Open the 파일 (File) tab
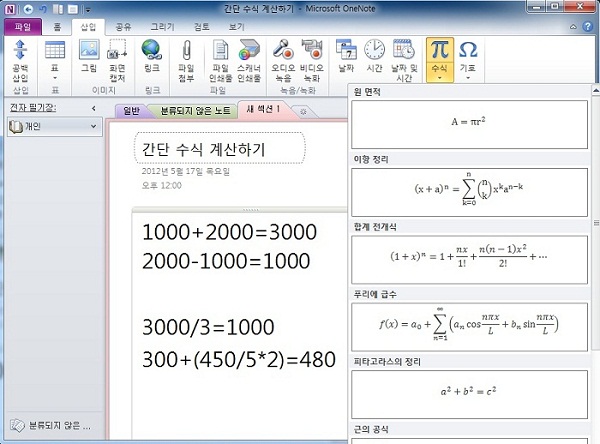Viewport: 600px width, 444px height. coord(21,28)
